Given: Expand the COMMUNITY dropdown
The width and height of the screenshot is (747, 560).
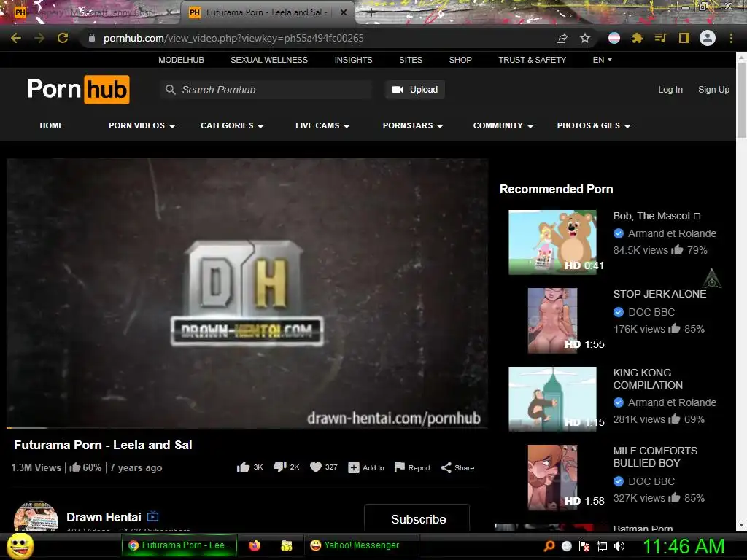Looking at the screenshot, I should (503, 125).
